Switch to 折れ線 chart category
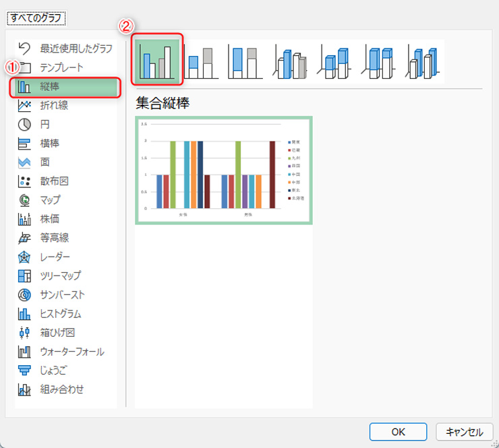 pos(54,106)
